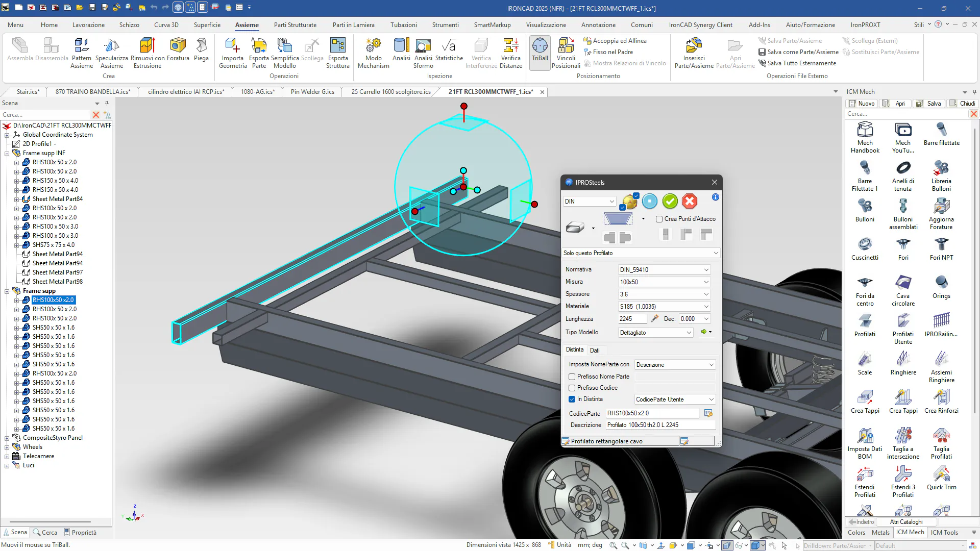Image resolution: width=980 pixels, height=551 pixels.
Task: Check the Prefisso Nome Parte option
Action: pyautogui.click(x=572, y=377)
